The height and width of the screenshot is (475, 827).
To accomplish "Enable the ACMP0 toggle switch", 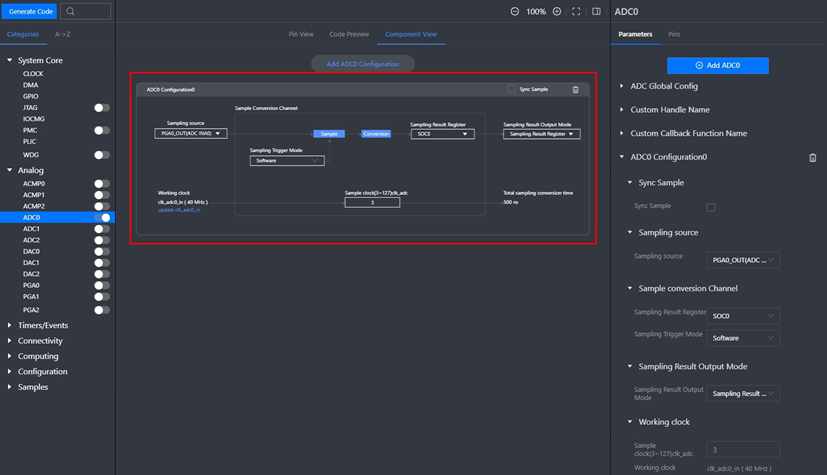I will pyautogui.click(x=101, y=184).
